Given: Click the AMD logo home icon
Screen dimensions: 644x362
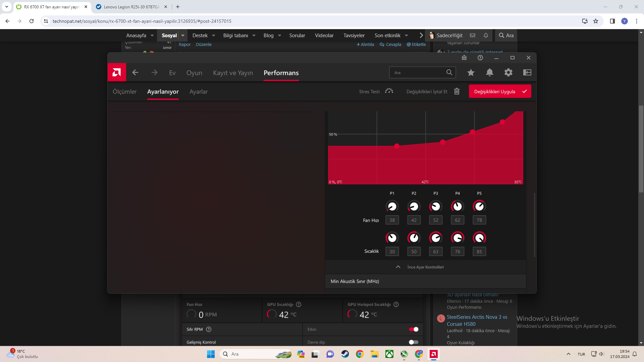Looking at the screenshot, I should pyautogui.click(x=117, y=72).
